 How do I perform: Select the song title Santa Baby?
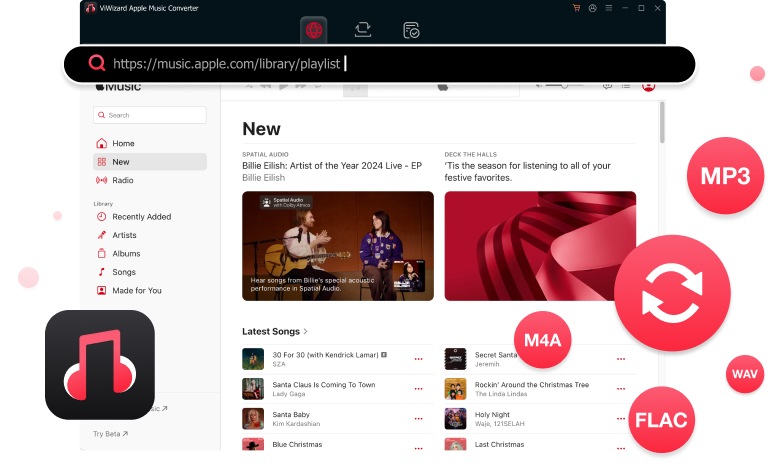291,415
